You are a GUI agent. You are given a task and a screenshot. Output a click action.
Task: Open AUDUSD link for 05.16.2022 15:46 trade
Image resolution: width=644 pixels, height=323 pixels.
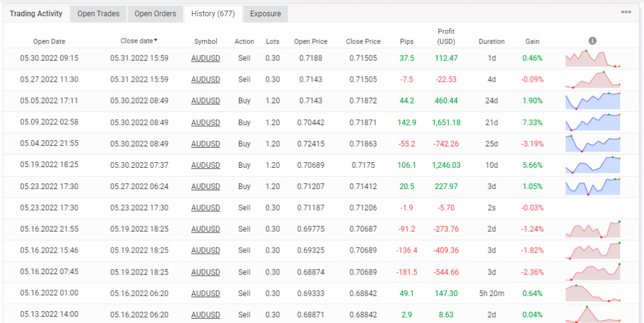[206, 250]
